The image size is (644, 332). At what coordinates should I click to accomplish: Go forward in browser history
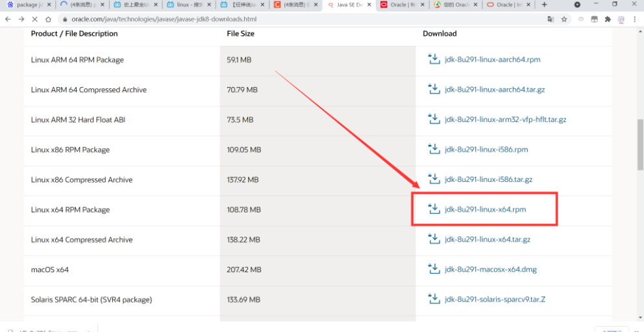point(21,19)
